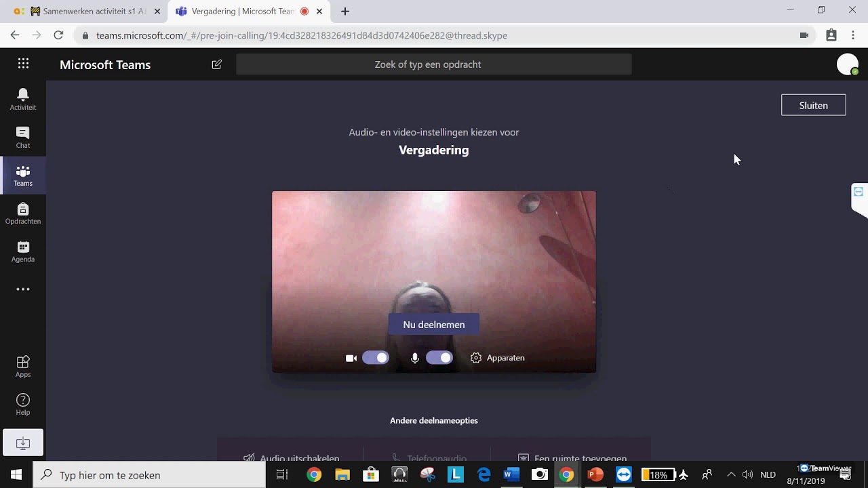Reload the Teams page
The width and height of the screenshot is (868, 488).
[x=58, y=35]
